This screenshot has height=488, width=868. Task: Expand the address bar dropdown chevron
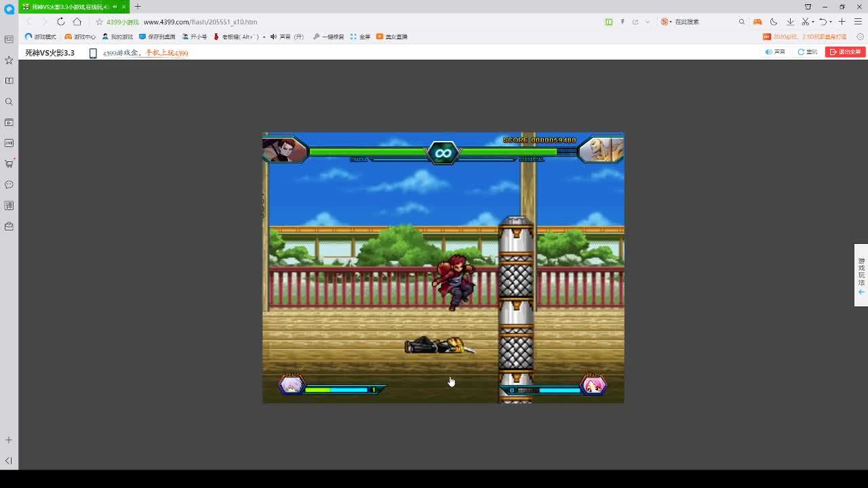coord(648,22)
